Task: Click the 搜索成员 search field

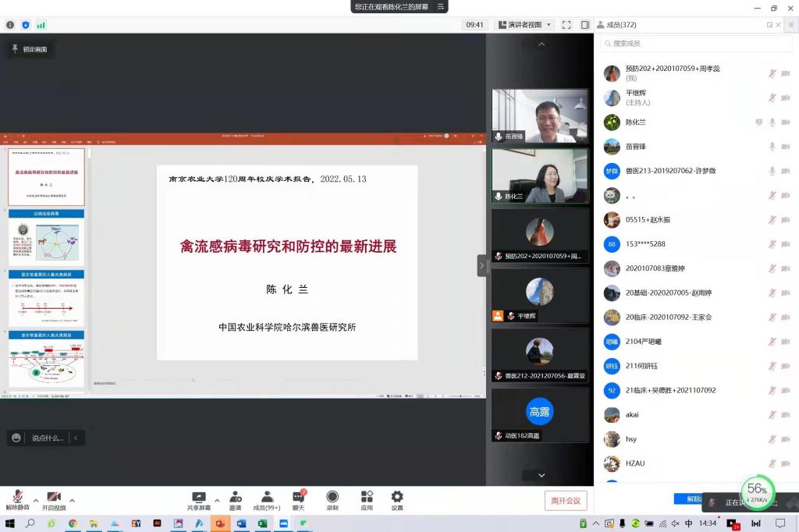Action: coord(694,44)
